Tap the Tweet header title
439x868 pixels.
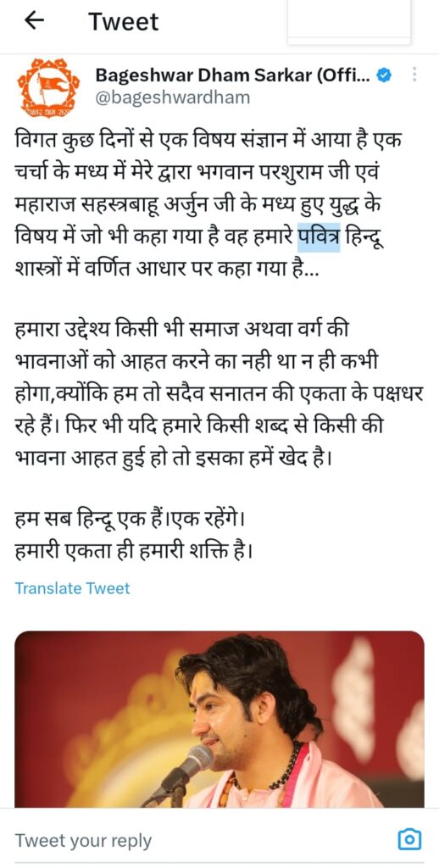[124, 21]
